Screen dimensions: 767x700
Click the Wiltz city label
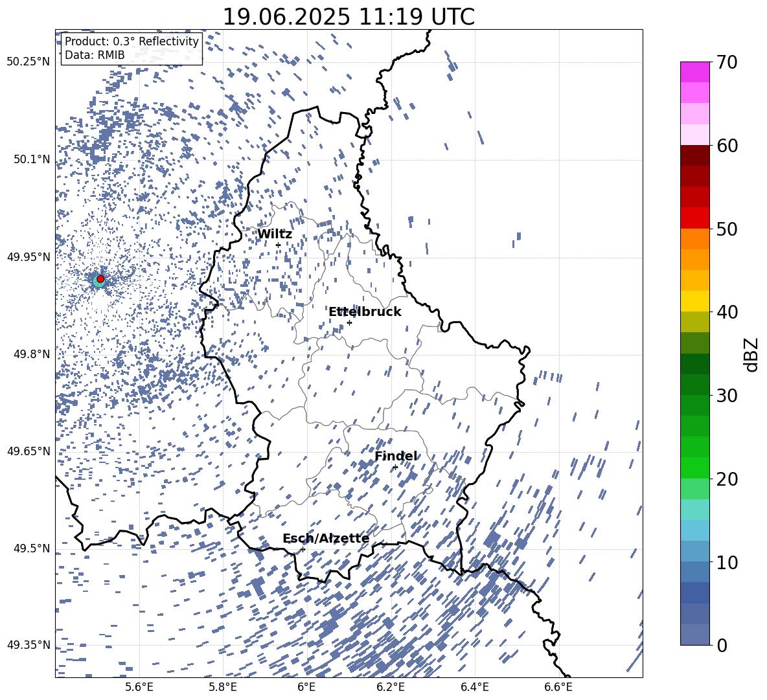[275, 234]
